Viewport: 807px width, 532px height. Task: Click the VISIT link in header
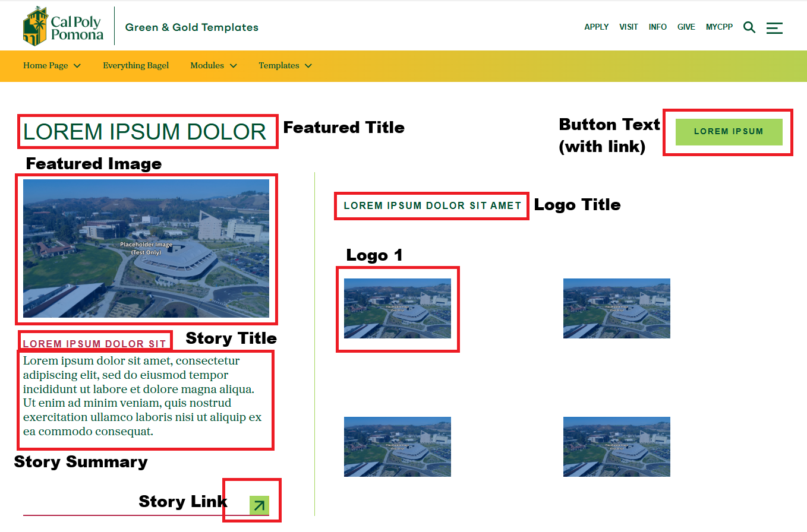click(628, 27)
